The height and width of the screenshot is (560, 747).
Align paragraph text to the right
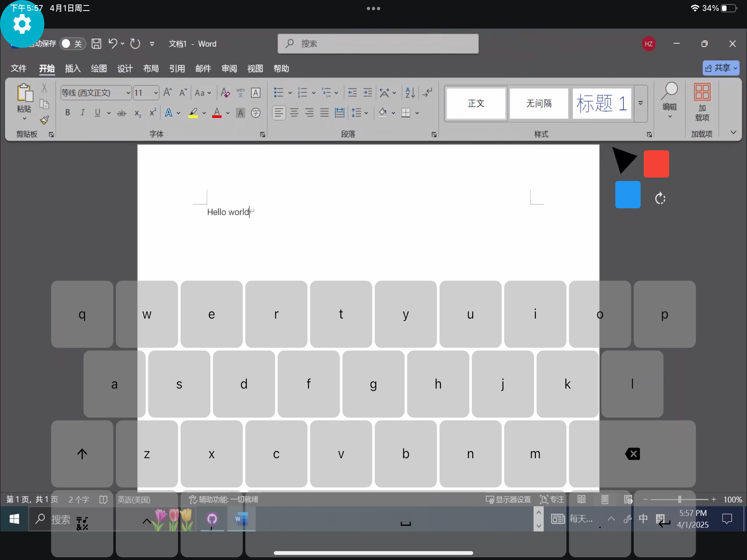(x=309, y=113)
